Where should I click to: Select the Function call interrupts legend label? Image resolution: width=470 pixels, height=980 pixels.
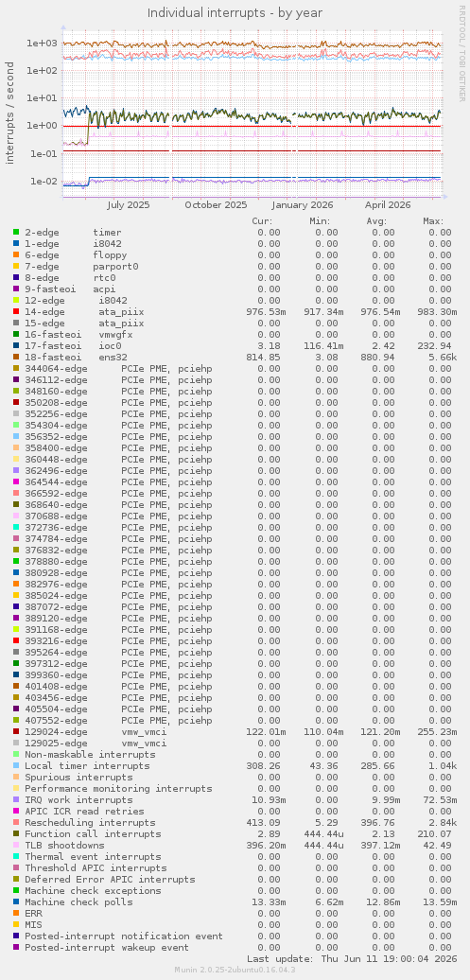pos(93,833)
